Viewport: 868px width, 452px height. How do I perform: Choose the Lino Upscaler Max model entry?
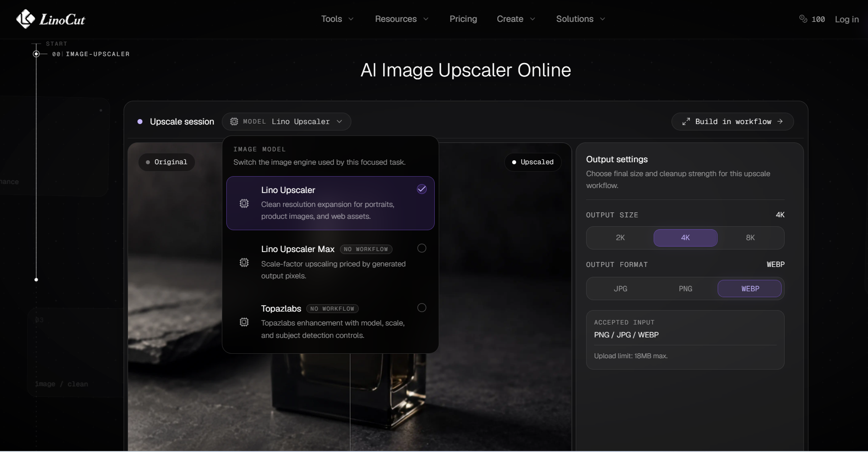(x=331, y=262)
